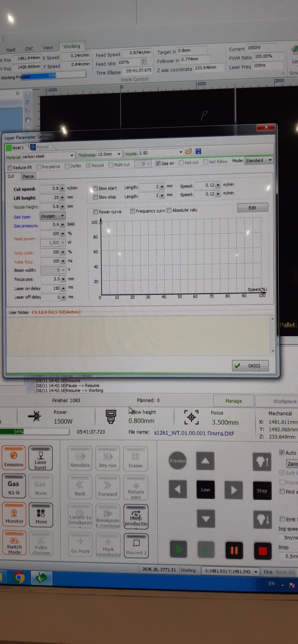
Task: Click the open parameter file folder icon
Action: tap(189, 151)
